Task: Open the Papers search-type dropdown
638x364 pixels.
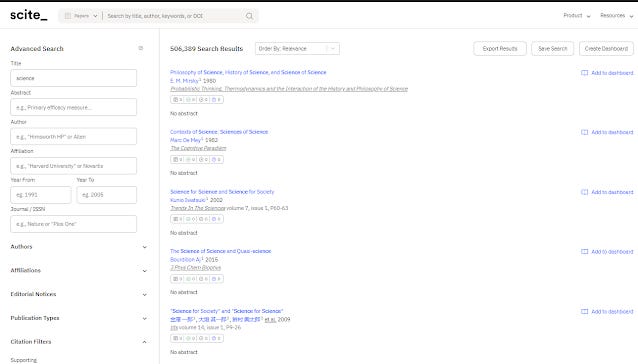Action: tap(81, 16)
